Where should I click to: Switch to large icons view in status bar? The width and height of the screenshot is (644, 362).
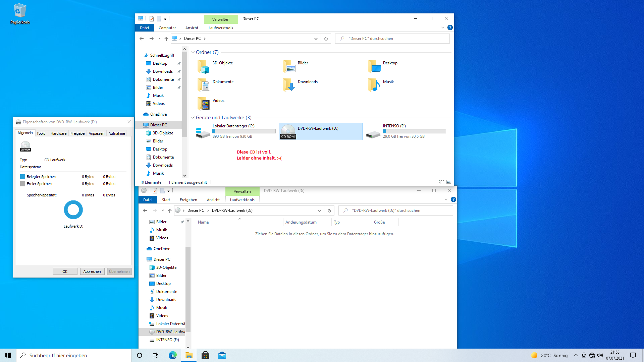449,182
